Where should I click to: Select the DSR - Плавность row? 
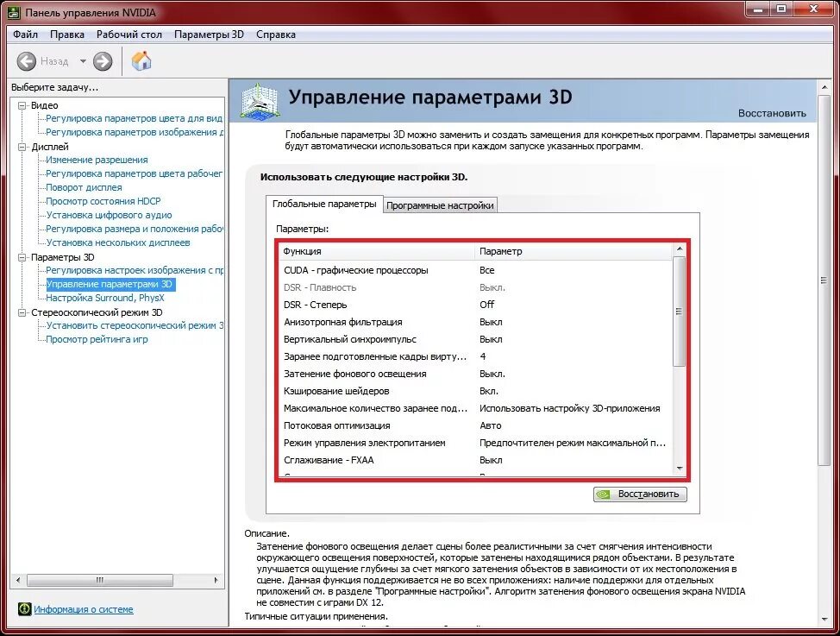(475, 287)
